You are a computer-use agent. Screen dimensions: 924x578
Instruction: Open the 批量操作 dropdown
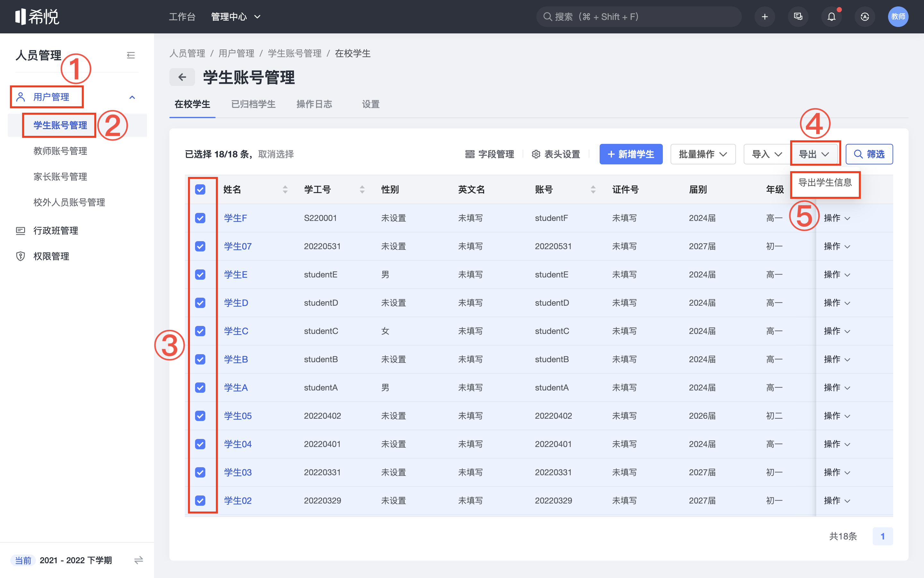(x=703, y=154)
